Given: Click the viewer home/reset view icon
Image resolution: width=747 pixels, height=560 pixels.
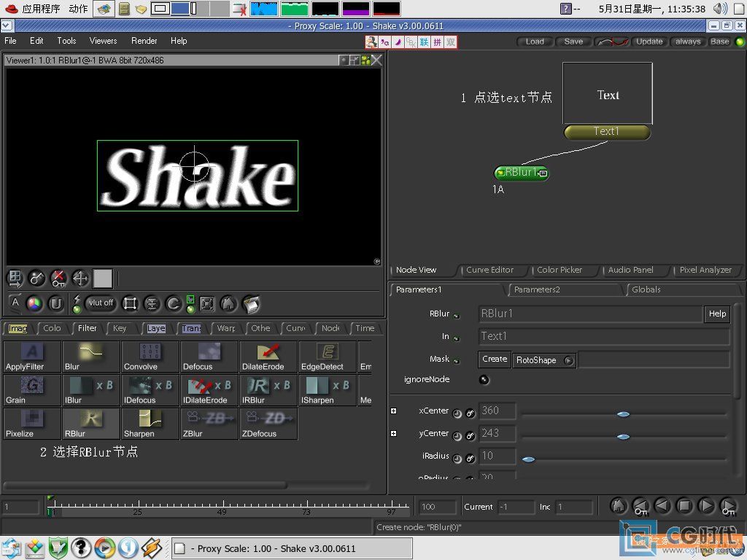Looking at the screenshot, I should (228, 303).
